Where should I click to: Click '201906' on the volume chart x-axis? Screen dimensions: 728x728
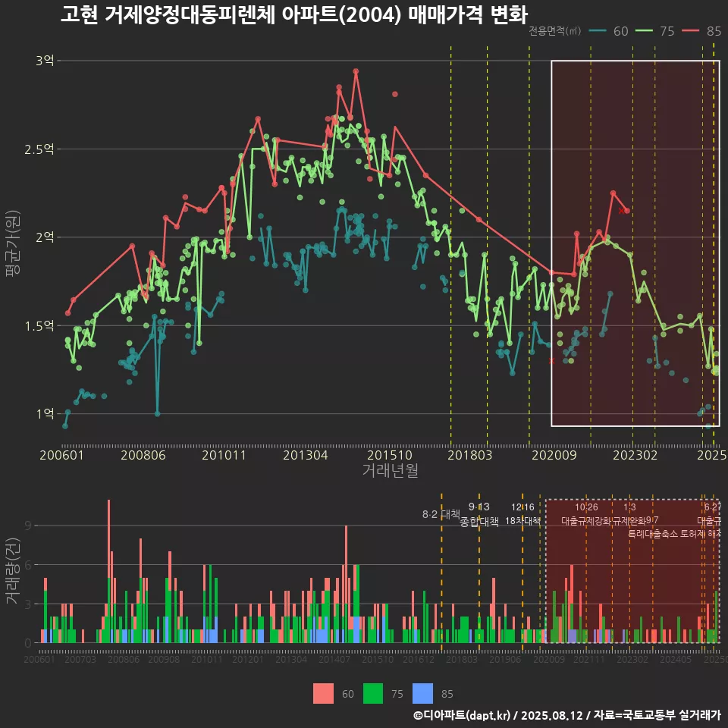505,659
